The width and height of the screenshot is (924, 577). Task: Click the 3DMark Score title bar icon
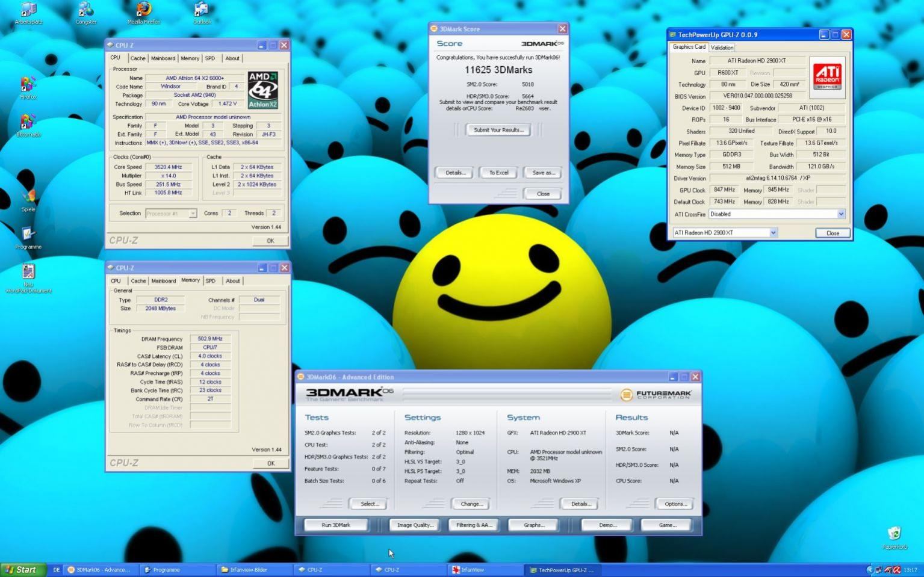tap(434, 28)
